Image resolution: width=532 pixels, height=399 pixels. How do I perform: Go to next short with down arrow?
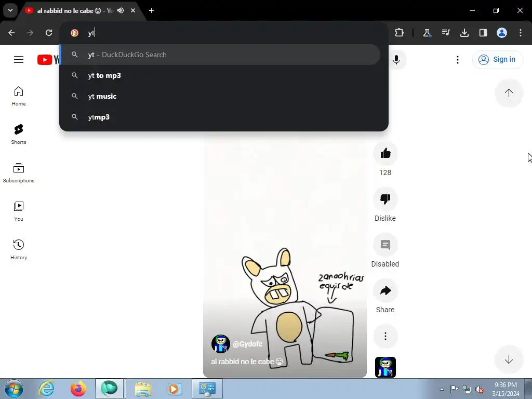click(x=509, y=360)
